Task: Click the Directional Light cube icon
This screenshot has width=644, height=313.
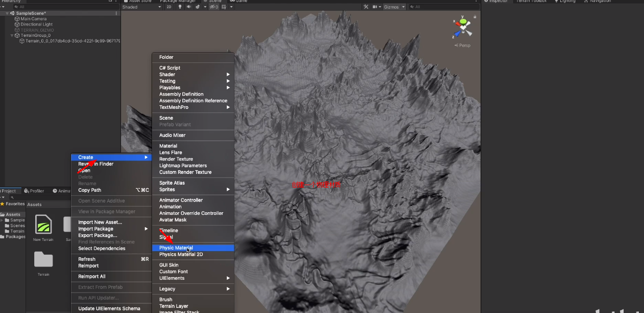Action: tap(17, 25)
